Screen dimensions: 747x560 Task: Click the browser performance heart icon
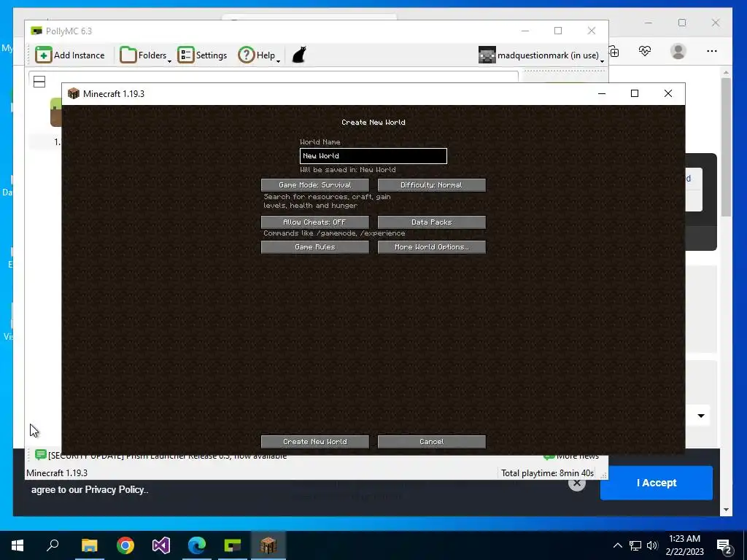click(645, 51)
